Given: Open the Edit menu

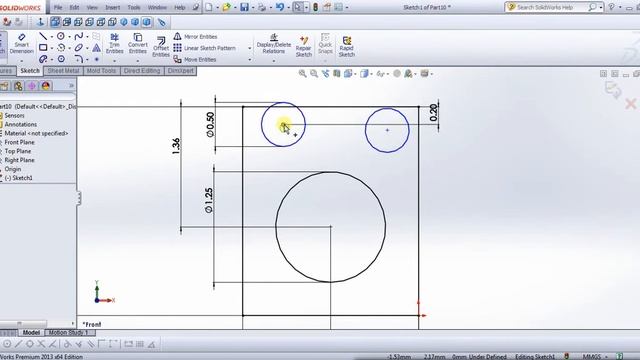Looking at the screenshot, I should (x=74, y=7).
